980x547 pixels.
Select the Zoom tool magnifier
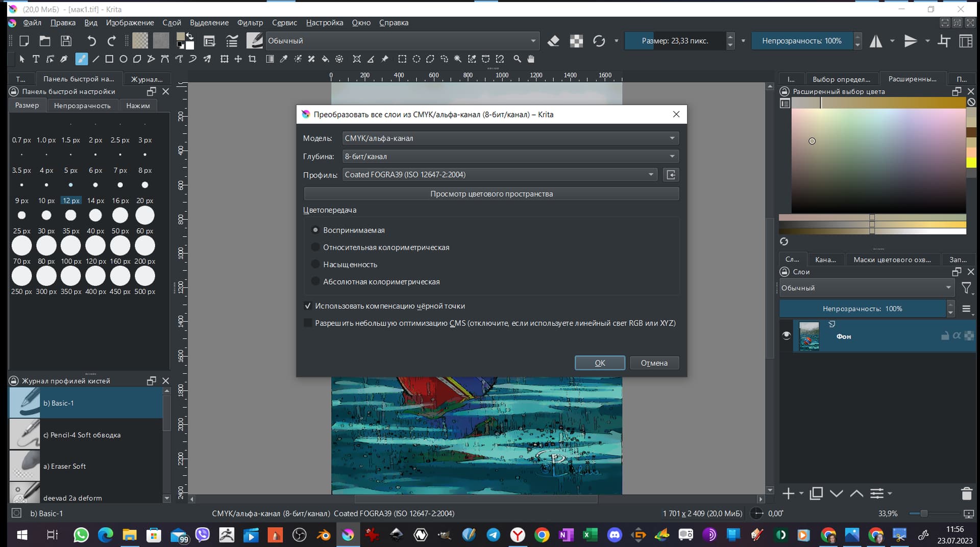pos(517,59)
